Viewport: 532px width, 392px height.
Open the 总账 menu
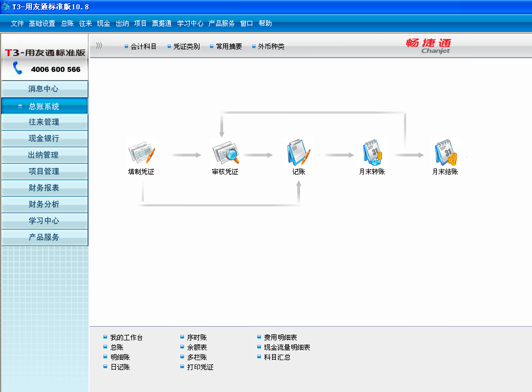[x=67, y=24]
